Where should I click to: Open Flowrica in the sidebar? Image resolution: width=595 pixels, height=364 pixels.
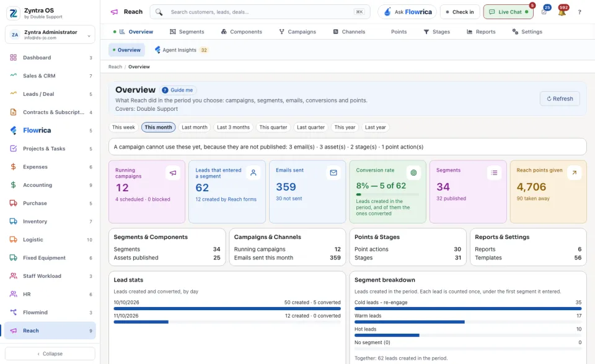(x=50, y=131)
